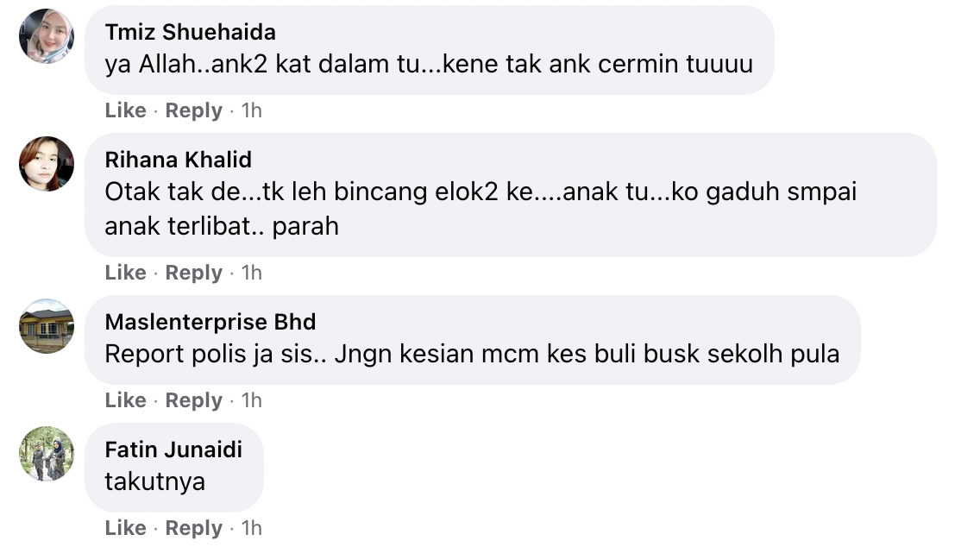Open the Fatin Junaidi name link
The height and width of the screenshot is (547, 980).
coord(173,450)
